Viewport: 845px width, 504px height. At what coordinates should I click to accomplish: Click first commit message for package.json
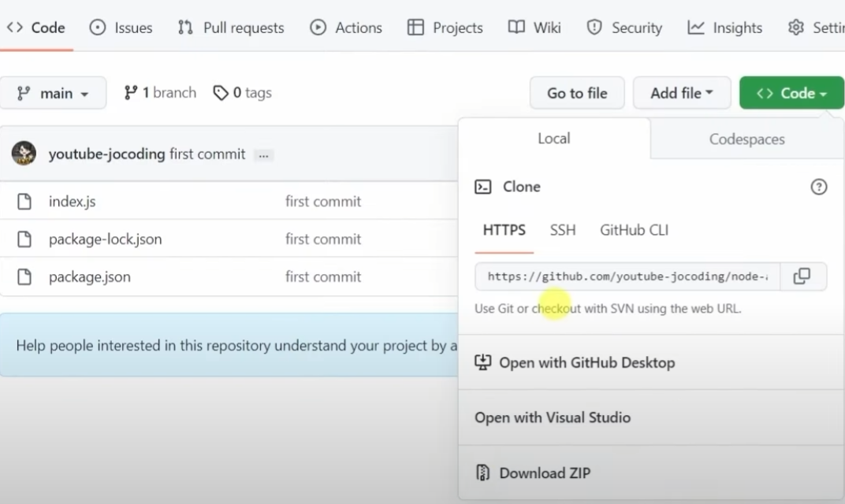click(x=323, y=276)
